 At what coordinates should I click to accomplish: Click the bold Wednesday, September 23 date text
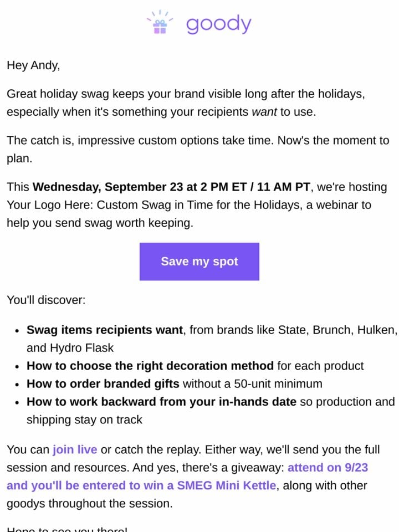[x=171, y=187]
